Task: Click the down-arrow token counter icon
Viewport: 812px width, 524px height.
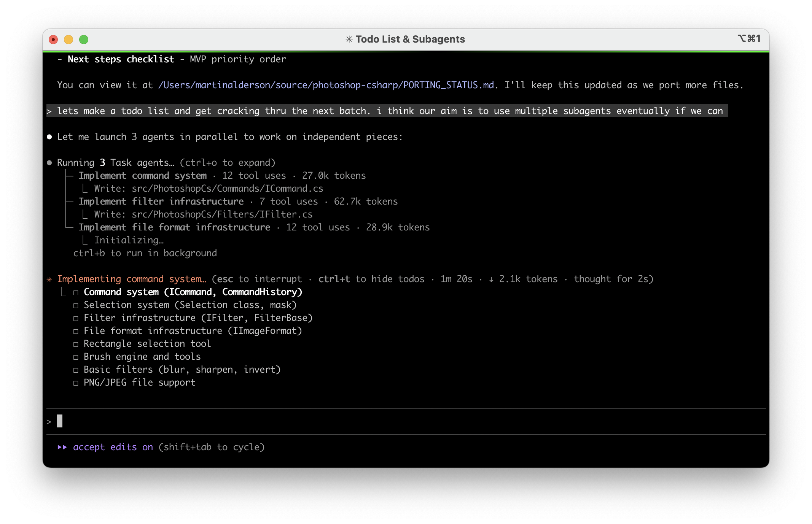Action: [491, 279]
